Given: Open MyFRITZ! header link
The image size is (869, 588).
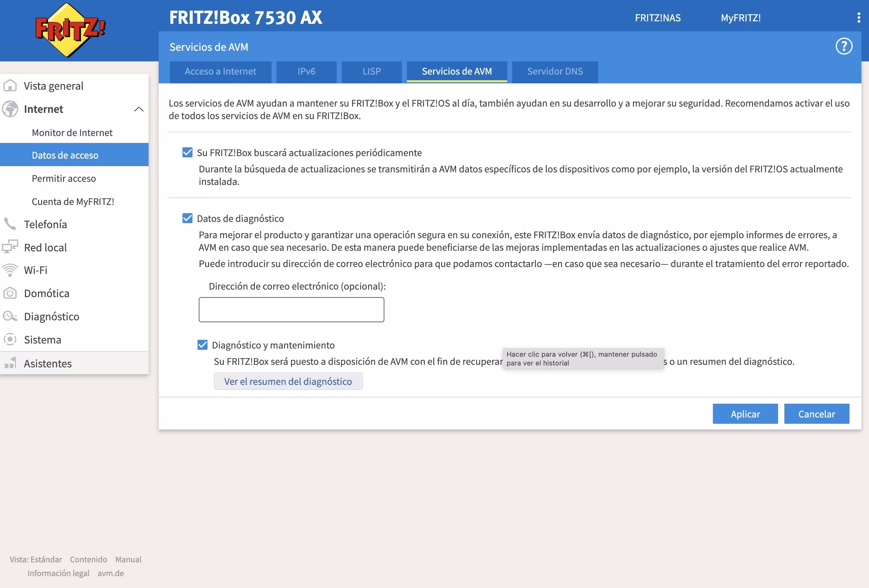Looking at the screenshot, I should click(x=740, y=18).
